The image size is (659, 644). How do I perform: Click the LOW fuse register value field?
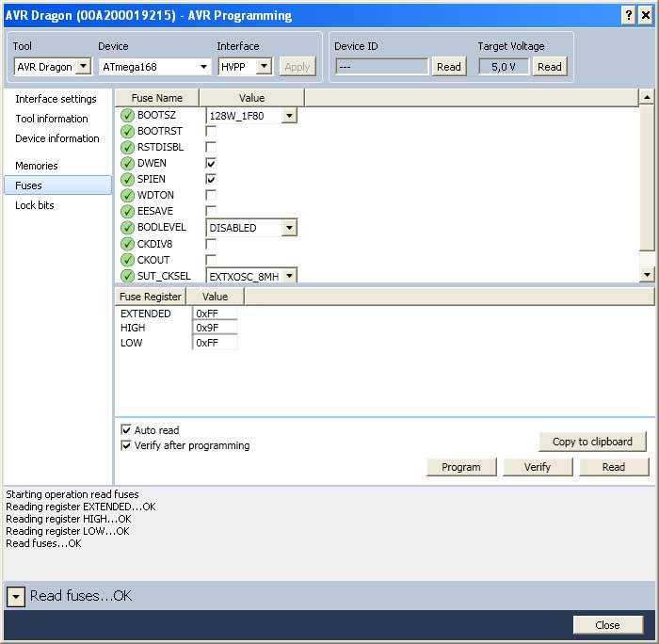click(215, 343)
